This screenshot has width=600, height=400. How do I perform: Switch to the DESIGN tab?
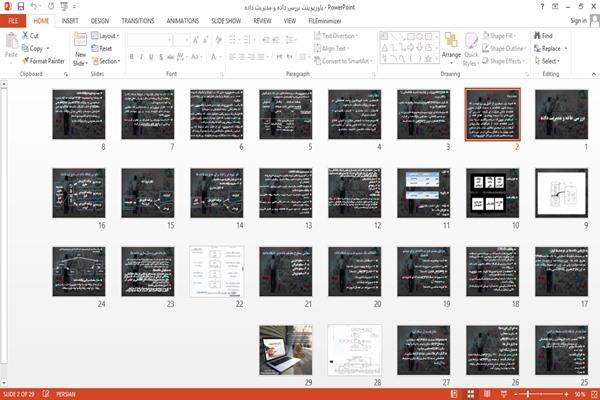pyautogui.click(x=99, y=21)
